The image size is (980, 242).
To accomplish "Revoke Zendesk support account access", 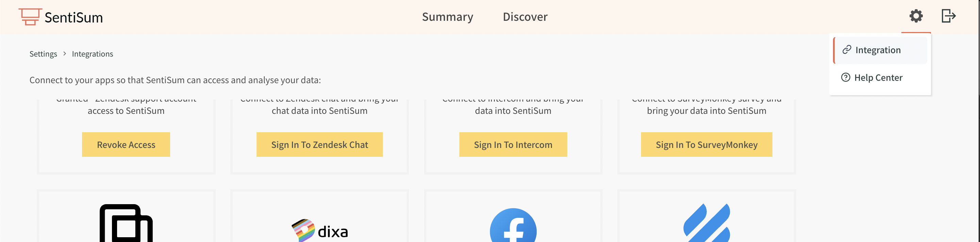I will (x=126, y=145).
